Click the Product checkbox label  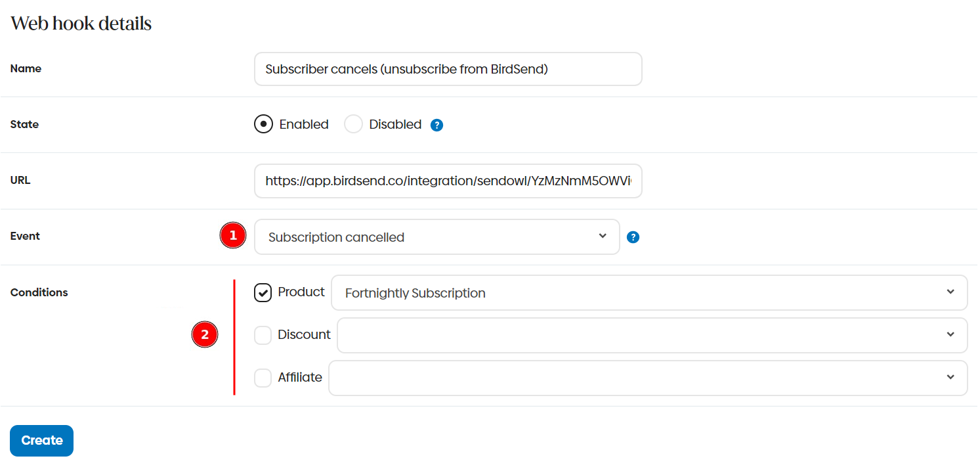pos(301,292)
